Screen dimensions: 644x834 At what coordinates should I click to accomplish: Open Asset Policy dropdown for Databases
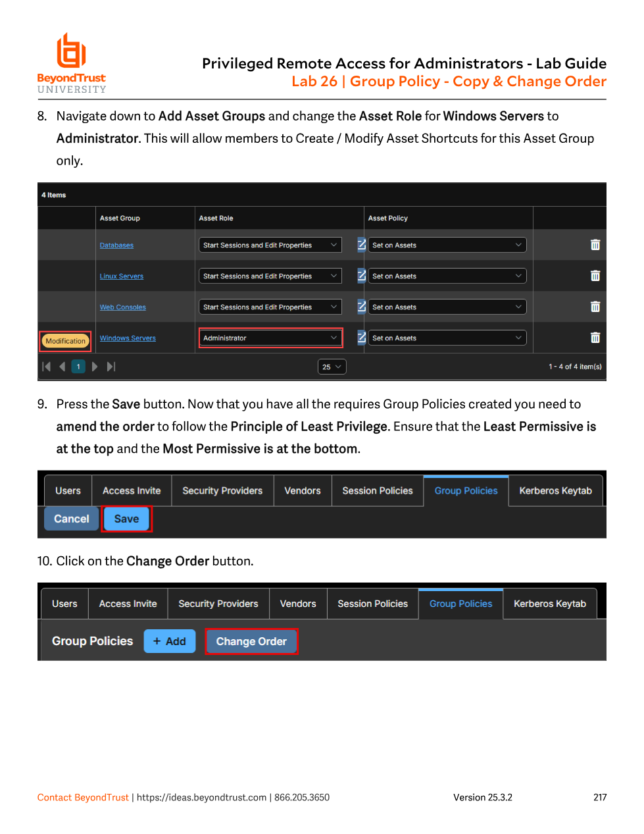[x=447, y=245]
